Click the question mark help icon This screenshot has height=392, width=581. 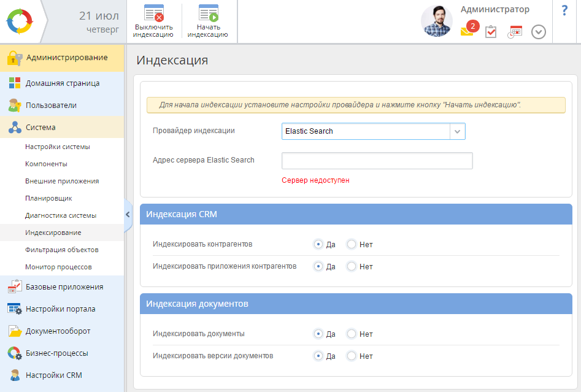tap(564, 10)
